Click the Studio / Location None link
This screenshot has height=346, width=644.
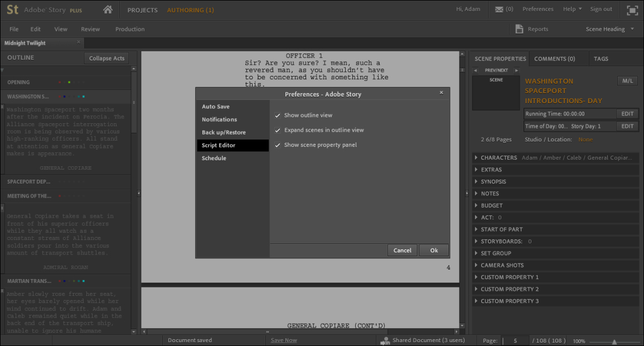coord(585,140)
